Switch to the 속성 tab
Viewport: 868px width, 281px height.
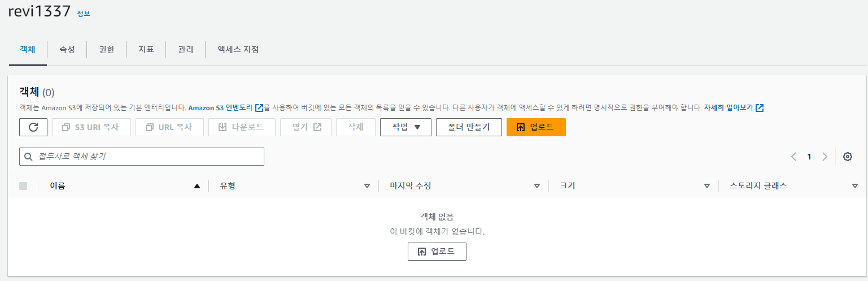tap(67, 50)
